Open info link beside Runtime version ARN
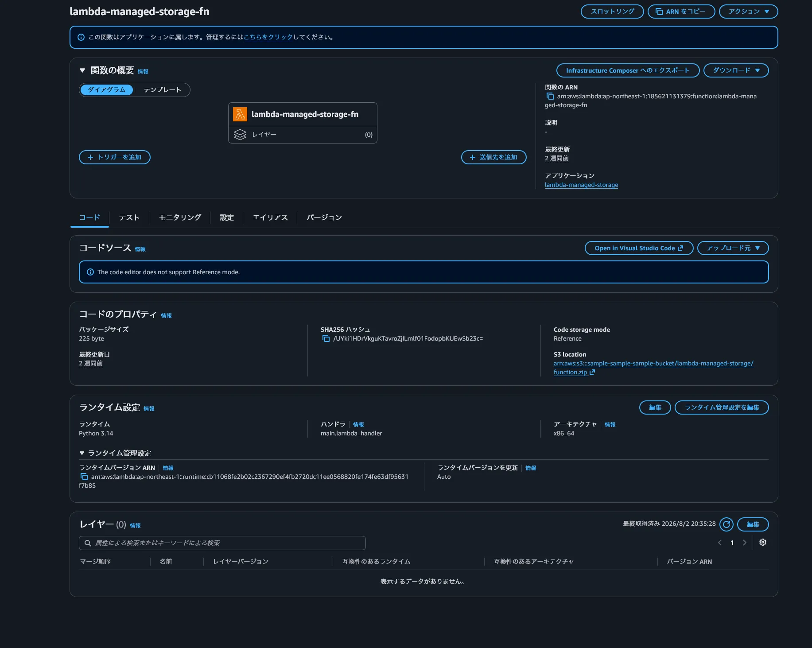 (x=168, y=468)
